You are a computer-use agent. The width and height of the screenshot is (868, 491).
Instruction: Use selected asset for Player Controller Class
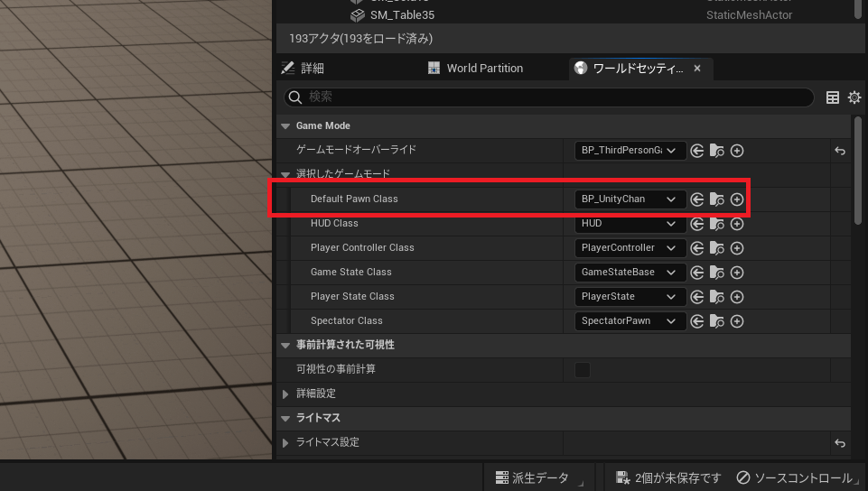(x=697, y=247)
